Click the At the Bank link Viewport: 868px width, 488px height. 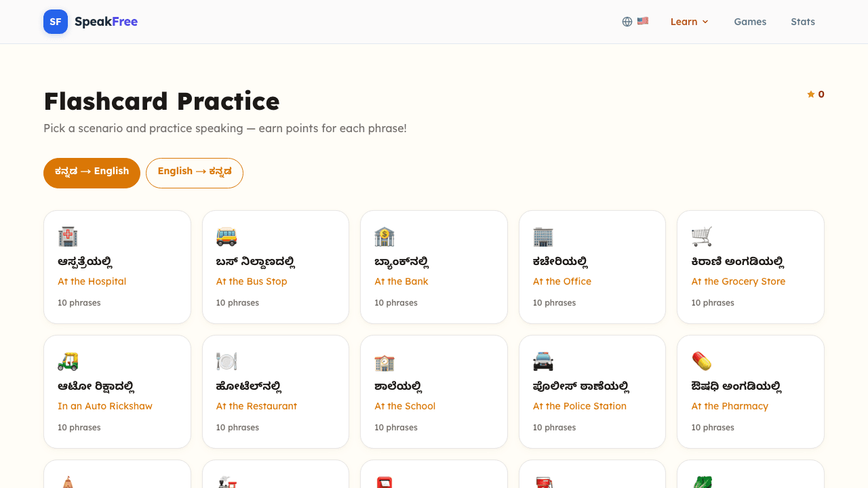(401, 281)
